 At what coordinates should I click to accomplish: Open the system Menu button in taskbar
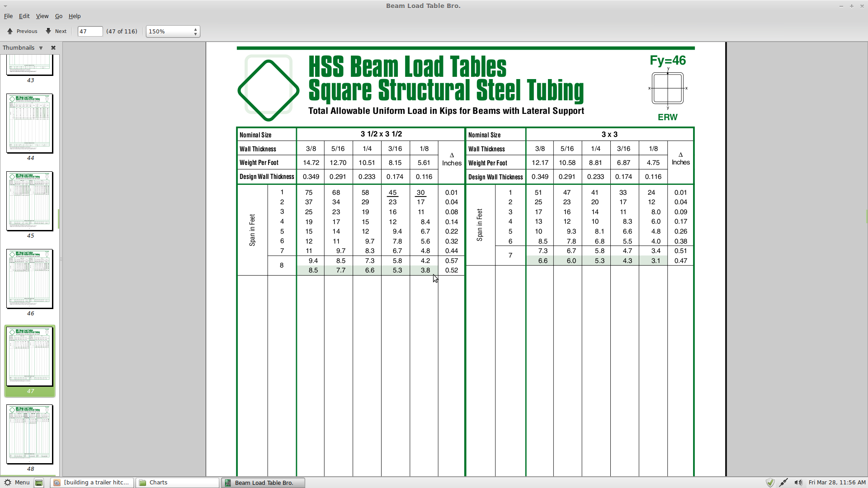[x=17, y=483]
